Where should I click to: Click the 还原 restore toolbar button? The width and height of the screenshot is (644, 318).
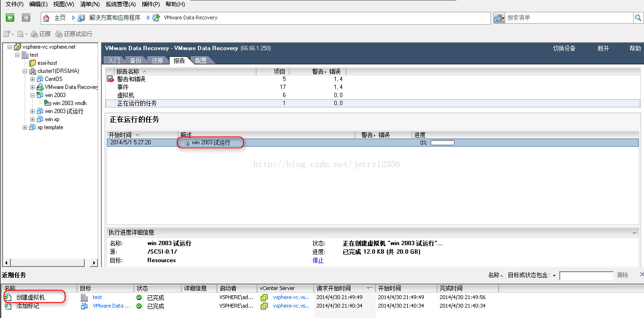41,34
